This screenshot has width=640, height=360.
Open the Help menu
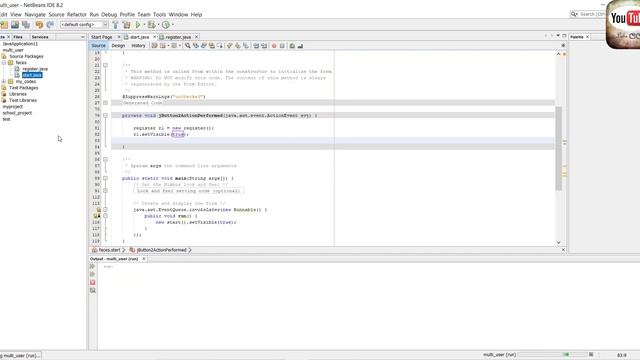click(196, 14)
